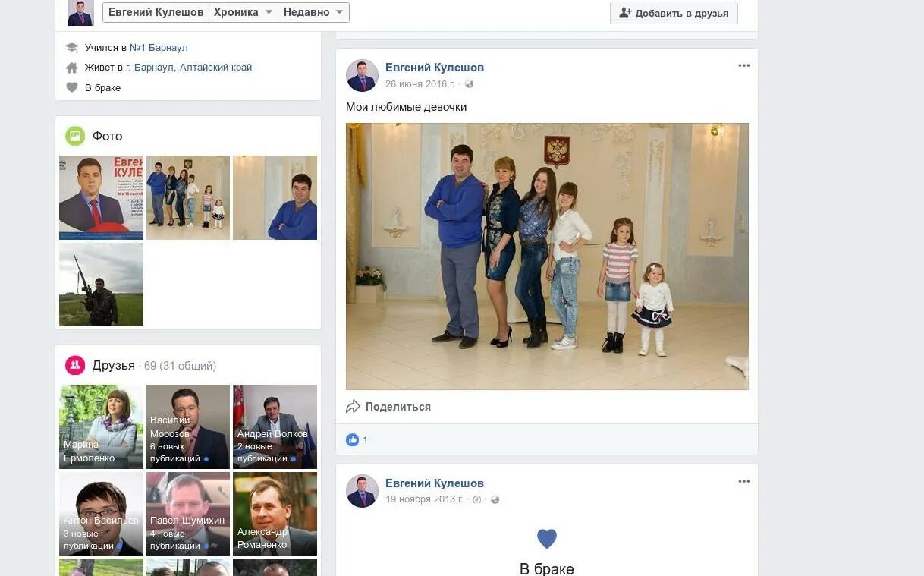Click globe privacy icon on 19 ноября post
Screen dimensions: 924x576
pyautogui.click(x=495, y=500)
